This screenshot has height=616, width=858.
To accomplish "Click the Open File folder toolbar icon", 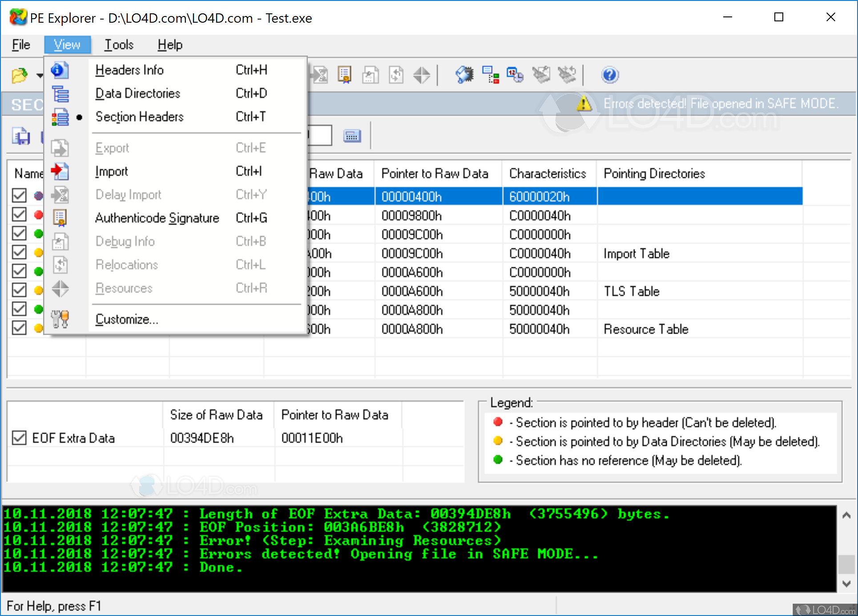I will point(19,75).
